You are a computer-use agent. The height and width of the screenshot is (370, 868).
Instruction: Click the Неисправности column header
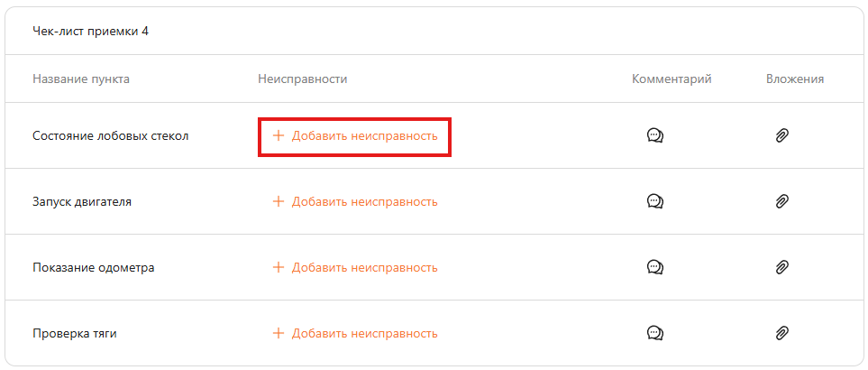pos(302,79)
